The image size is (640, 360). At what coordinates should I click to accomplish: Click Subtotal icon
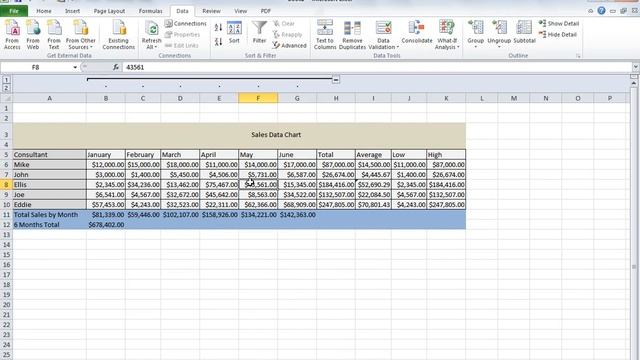pos(524,32)
